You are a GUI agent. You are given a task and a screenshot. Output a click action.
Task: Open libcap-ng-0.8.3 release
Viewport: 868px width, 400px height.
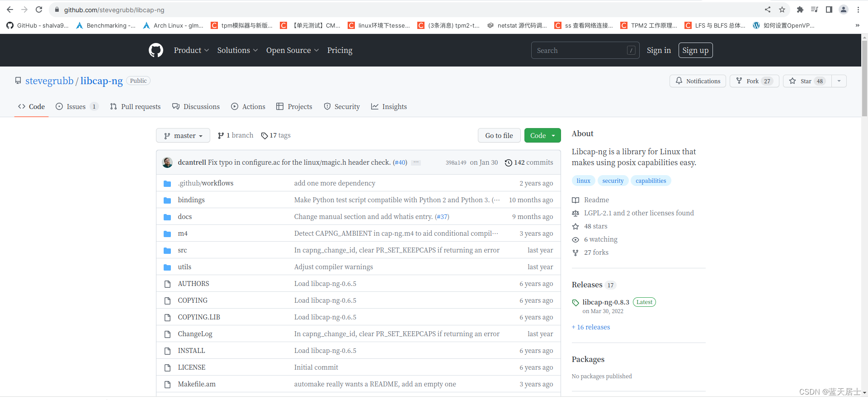coord(606,302)
